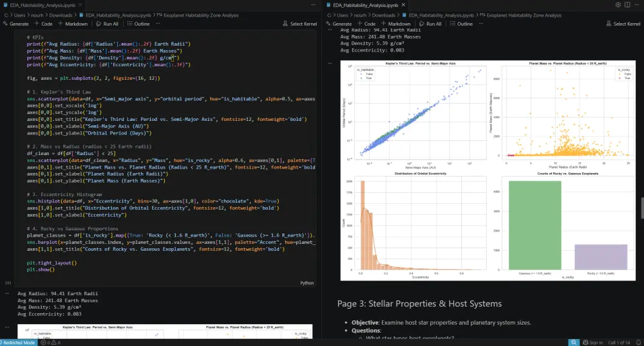Screen dimensions: 644x346
Task: Click Downloads in right breadcrumb
Action: click(384, 15)
